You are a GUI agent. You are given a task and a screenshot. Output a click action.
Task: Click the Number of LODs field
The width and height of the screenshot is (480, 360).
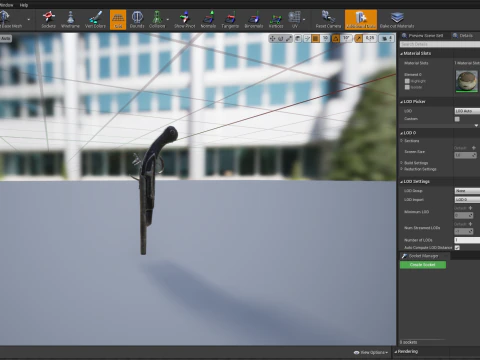point(467,240)
